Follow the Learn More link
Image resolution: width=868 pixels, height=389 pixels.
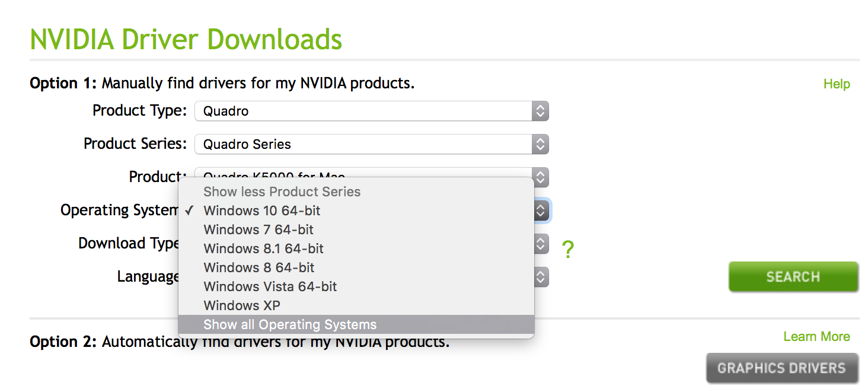[816, 337]
